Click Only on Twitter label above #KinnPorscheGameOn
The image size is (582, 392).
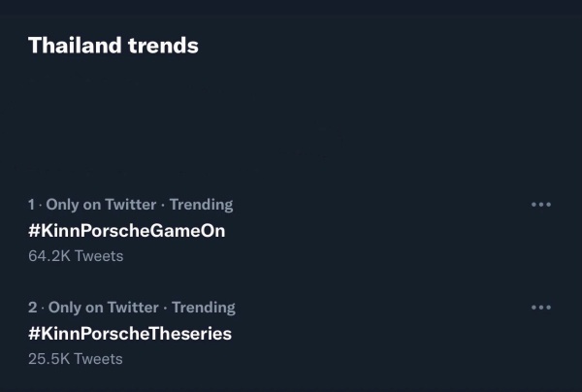coord(101,205)
